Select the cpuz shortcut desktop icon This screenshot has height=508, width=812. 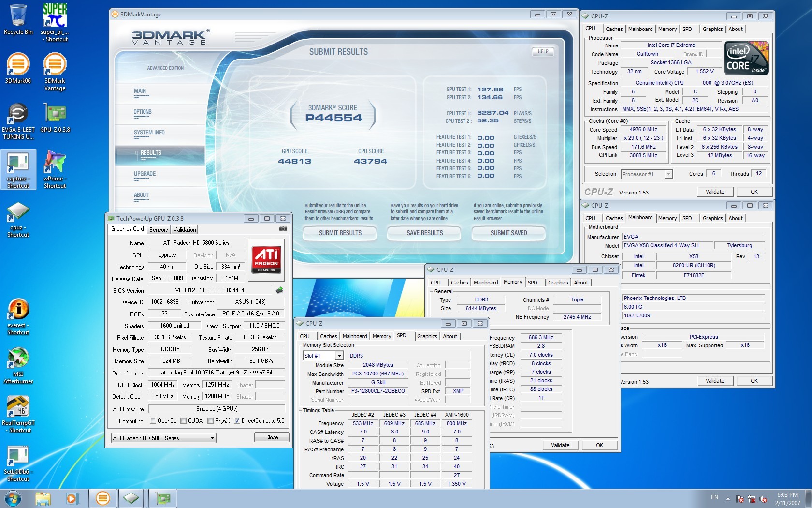18,220
